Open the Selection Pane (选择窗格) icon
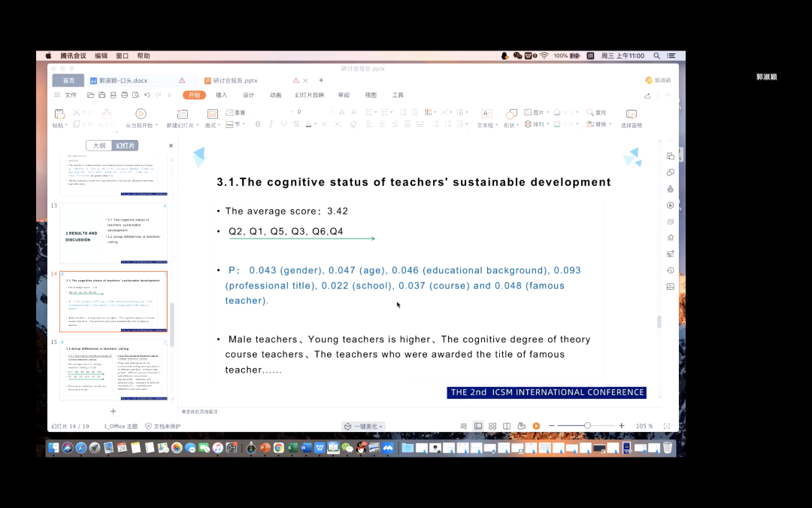 632,114
